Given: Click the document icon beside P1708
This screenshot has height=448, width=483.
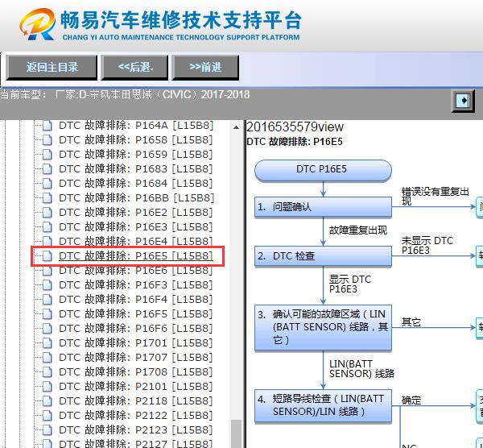Looking at the screenshot, I should pyautogui.click(x=47, y=371).
